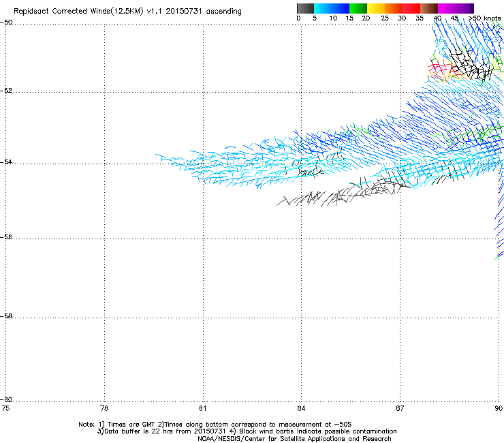Screen dimensions: 504x443
Task: Click the longitude label '81'
Action: click(202, 408)
